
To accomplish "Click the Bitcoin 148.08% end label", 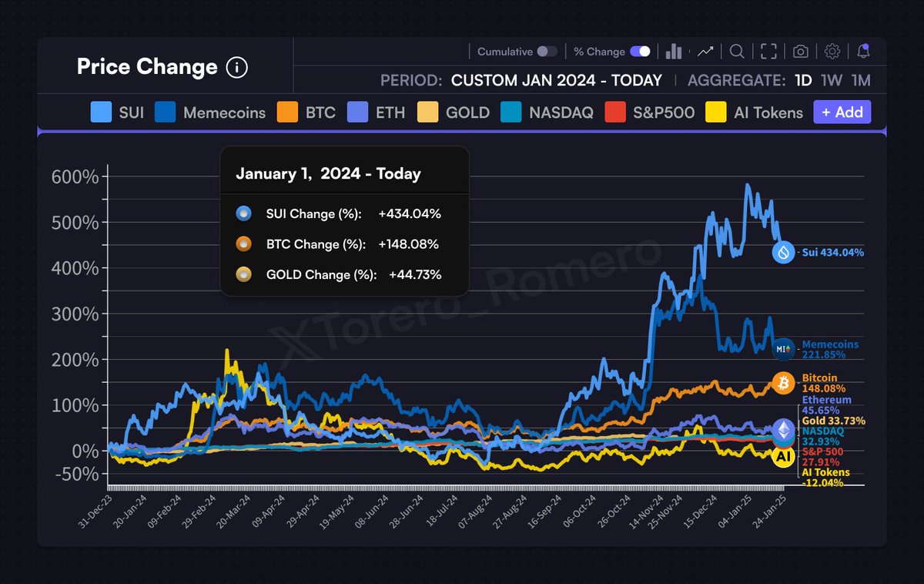I will click(x=824, y=384).
